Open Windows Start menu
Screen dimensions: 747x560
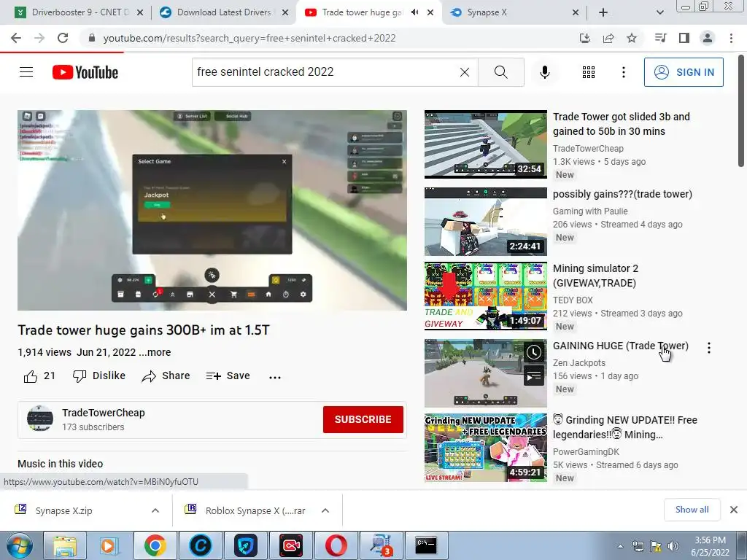pos(19,545)
